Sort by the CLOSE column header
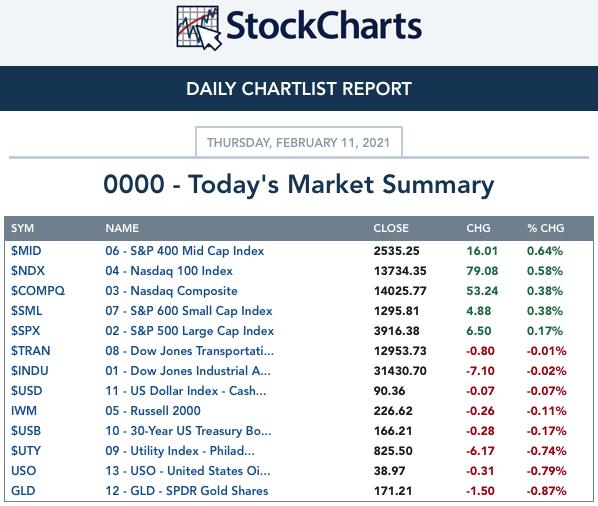 click(391, 228)
